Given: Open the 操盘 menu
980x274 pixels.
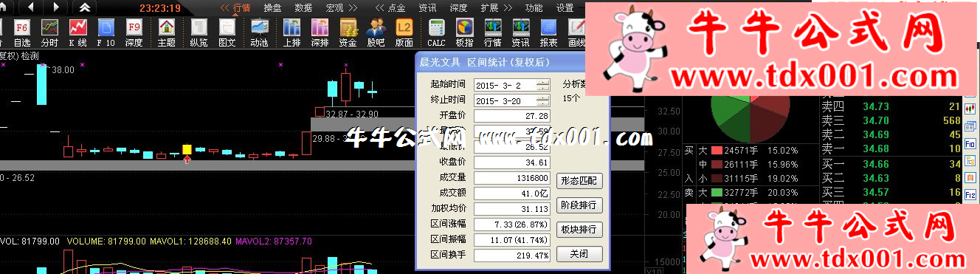Looking at the screenshot, I should tap(273, 8).
